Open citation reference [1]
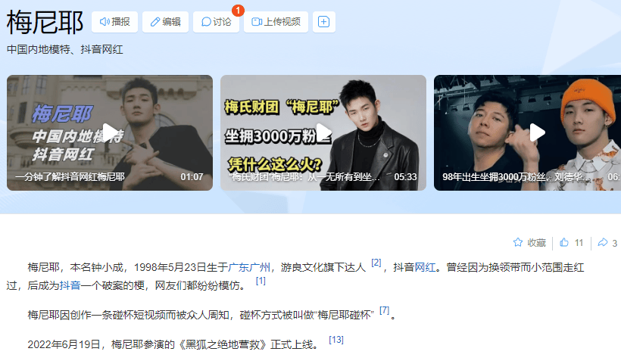The height and width of the screenshot is (364, 621). pyautogui.click(x=261, y=281)
